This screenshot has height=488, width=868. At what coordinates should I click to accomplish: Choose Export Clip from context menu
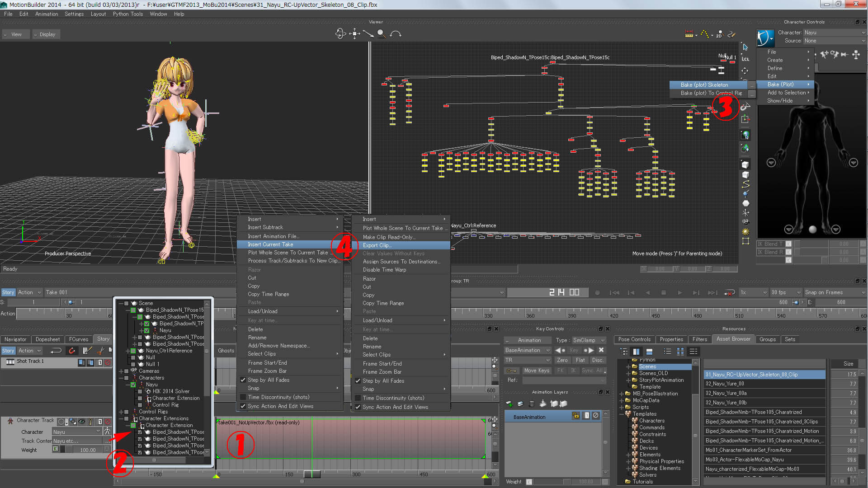point(377,245)
